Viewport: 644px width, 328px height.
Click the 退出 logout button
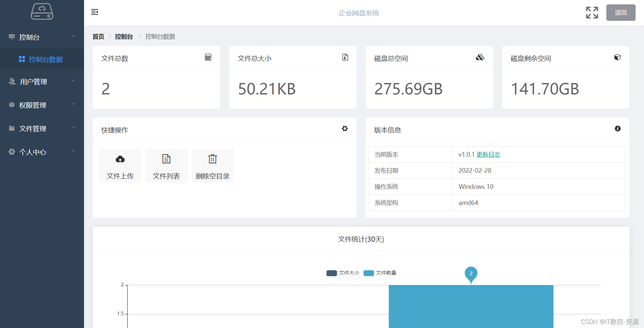[x=621, y=12]
